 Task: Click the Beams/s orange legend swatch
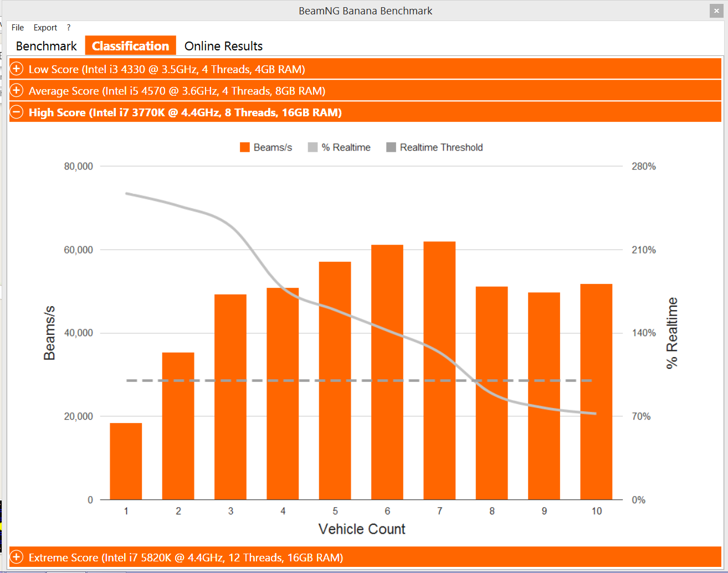pyautogui.click(x=245, y=147)
